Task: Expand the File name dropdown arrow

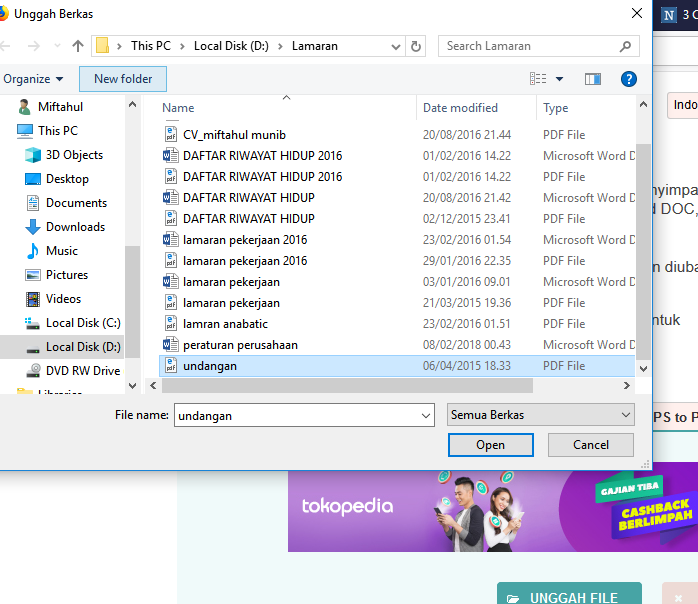Action: point(426,415)
